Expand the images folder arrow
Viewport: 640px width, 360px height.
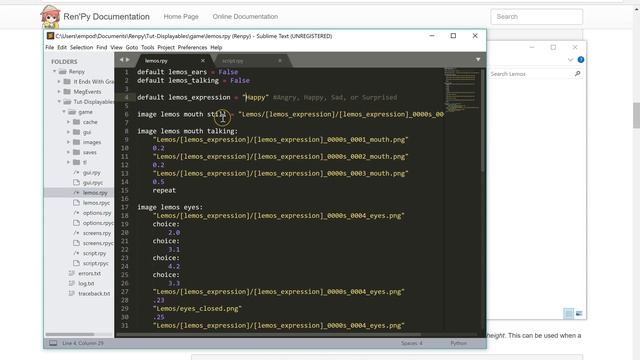pyautogui.click(x=68, y=142)
